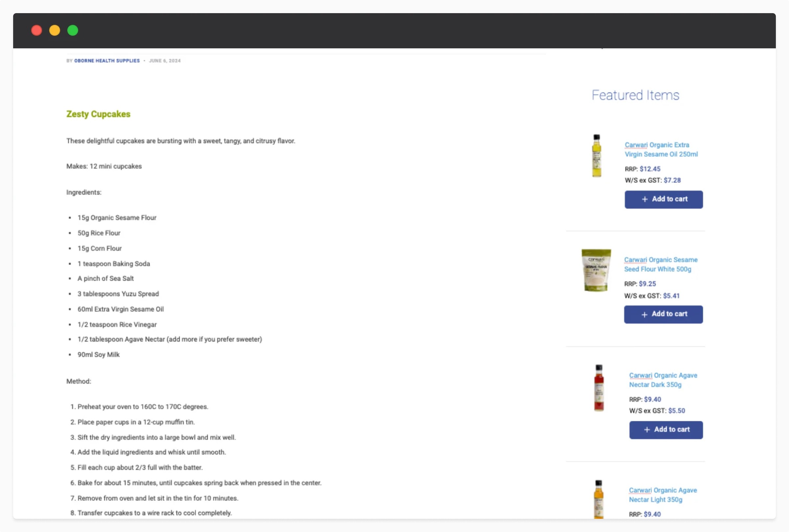Click the yellow minimize window control
Screen dimensions: 789x532
click(x=54, y=30)
